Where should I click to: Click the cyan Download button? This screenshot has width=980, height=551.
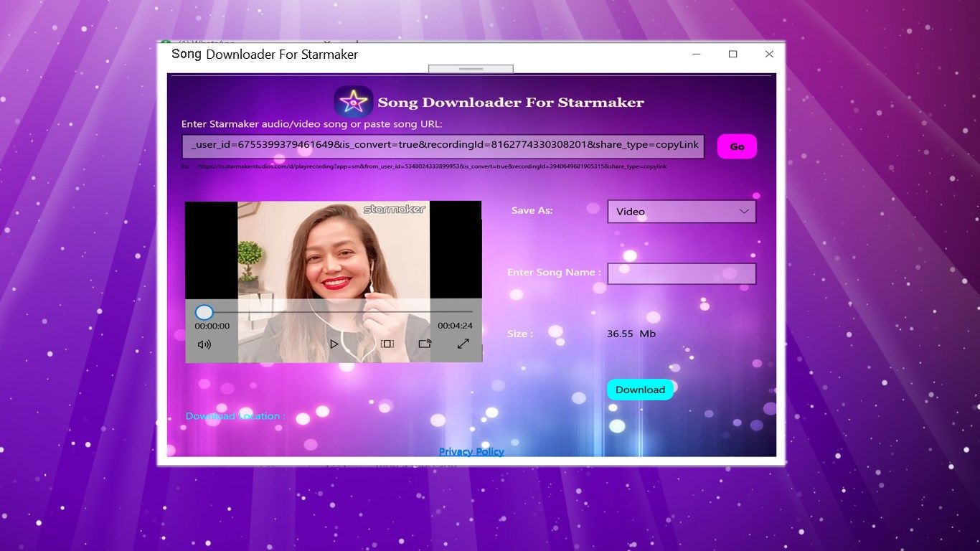640,390
